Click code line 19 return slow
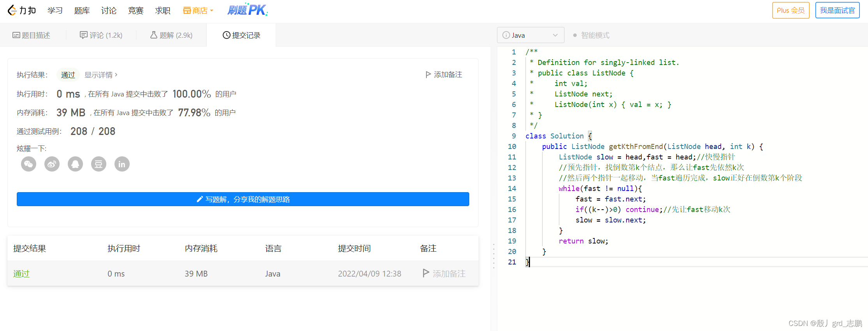Image resolution: width=868 pixels, height=331 pixels. (x=583, y=241)
